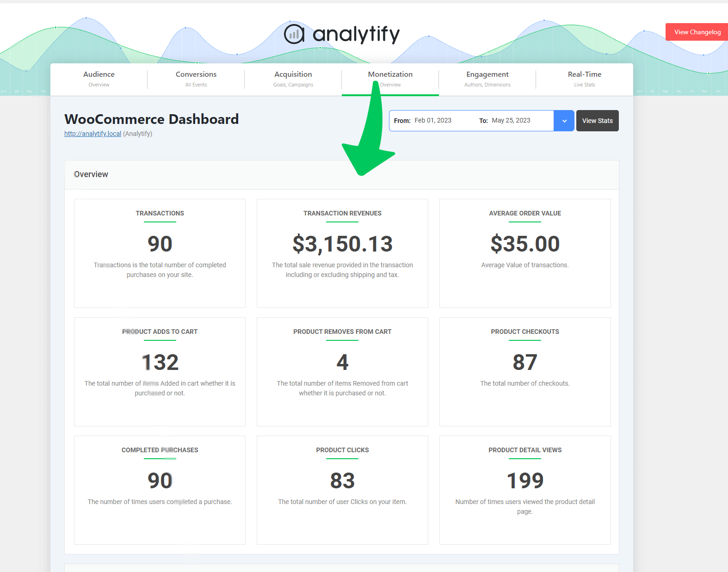Click the Average Order Value $35.00
Screen dimensions: 728x572
click(x=525, y=244)
